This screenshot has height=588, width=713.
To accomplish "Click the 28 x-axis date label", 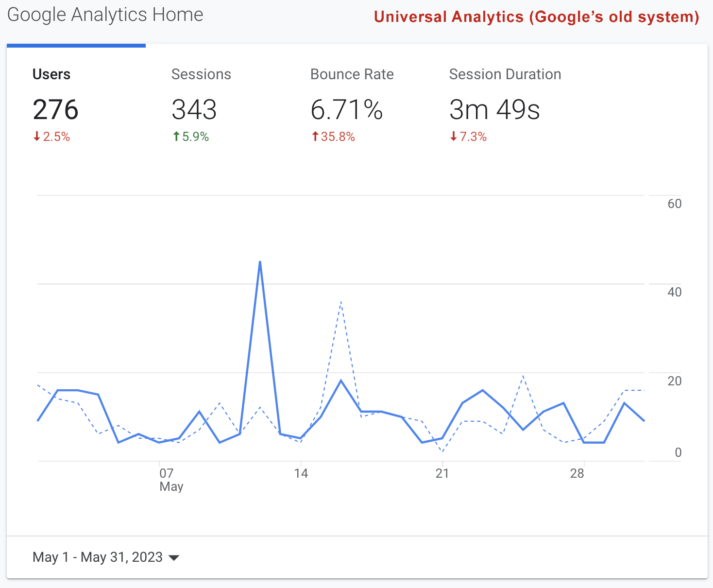I will point(577,473).
